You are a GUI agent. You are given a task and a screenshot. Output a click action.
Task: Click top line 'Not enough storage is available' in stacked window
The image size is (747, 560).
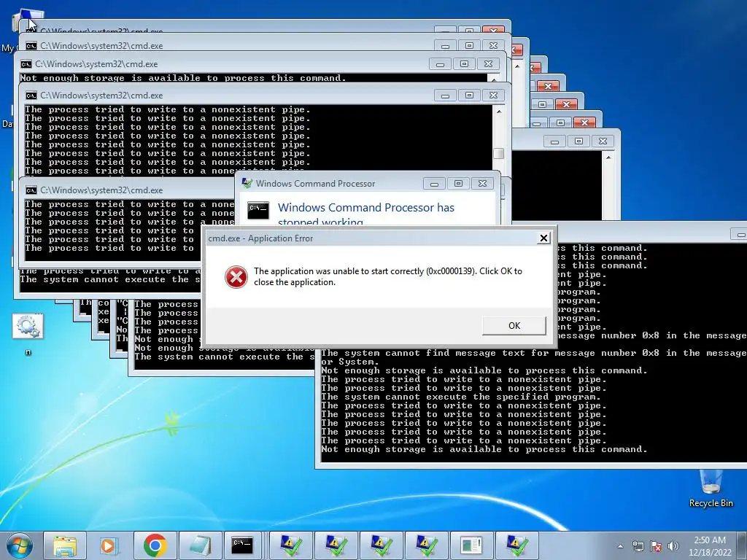(x=183, y=78)
